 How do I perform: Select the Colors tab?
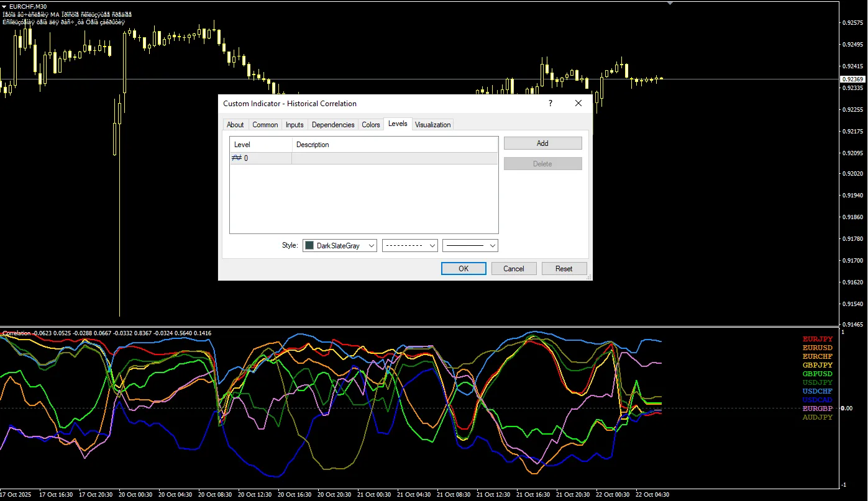(x=371, y=125)
